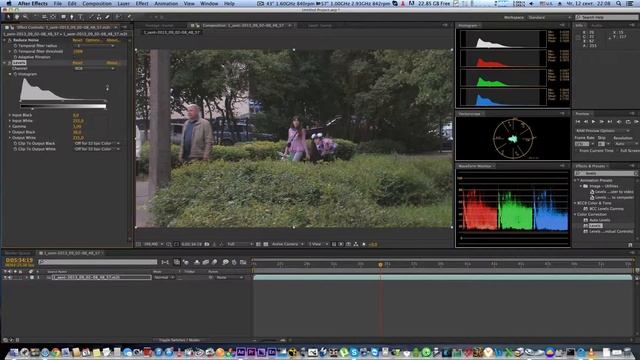The image size is (640, 360).
Task: Click Reset for the Levels effect
Action: [x=77, y=63]
